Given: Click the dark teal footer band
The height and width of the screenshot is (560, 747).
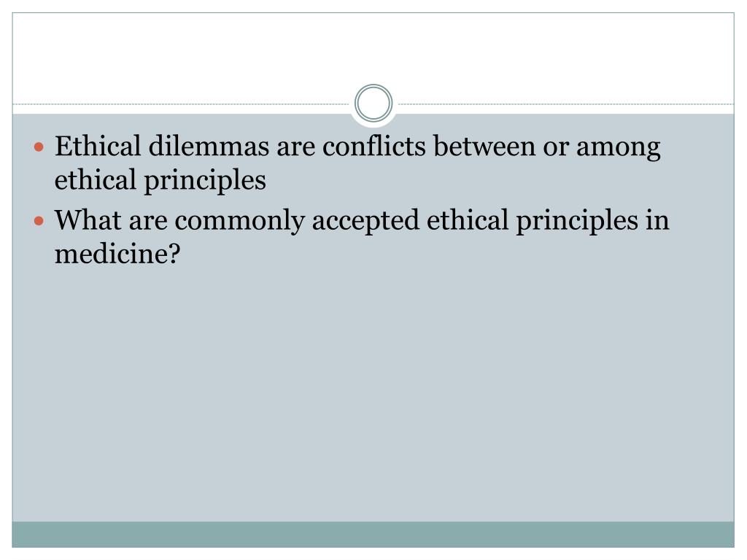Looking at the screenshot, I should pos(373,534).
